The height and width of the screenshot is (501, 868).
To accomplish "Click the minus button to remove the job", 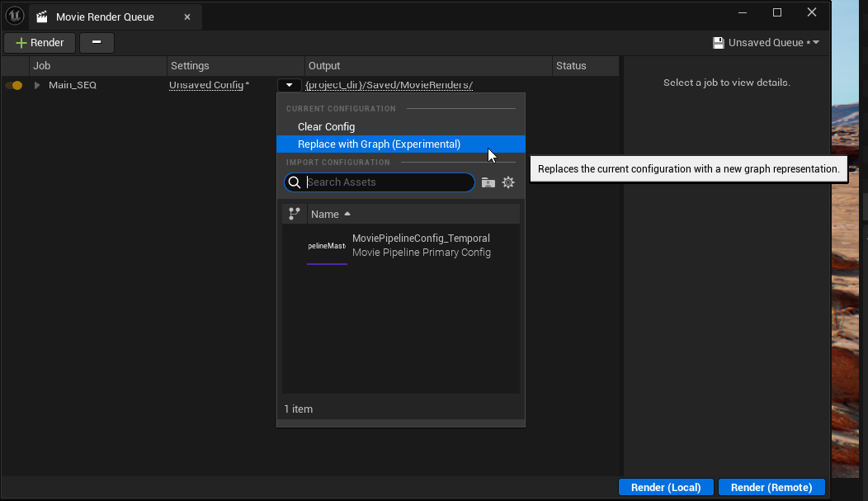I will [97, 43].
